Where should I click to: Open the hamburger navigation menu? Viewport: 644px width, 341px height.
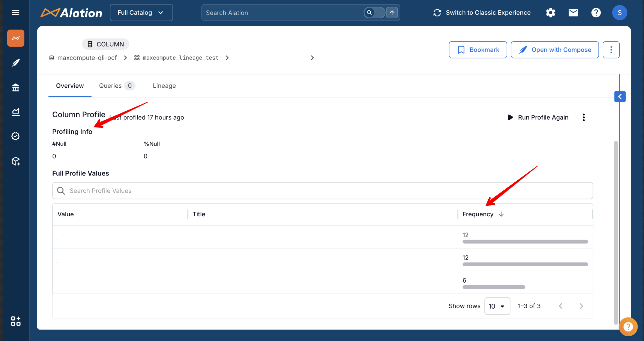pyautogui.click(x=16, y=13)
